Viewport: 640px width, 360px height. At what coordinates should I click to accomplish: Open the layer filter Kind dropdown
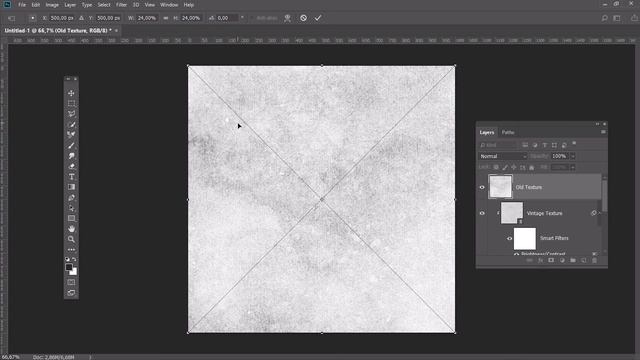(x=498, y=145)
